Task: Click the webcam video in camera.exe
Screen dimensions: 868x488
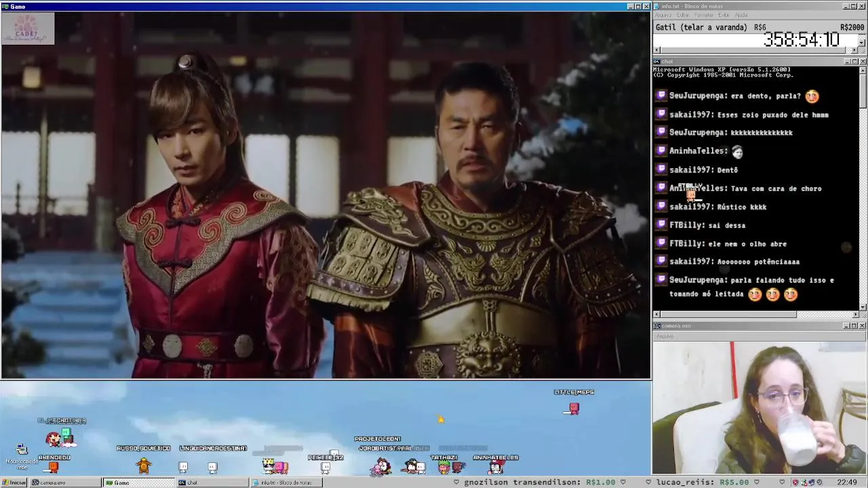Action: pos(759,408)
